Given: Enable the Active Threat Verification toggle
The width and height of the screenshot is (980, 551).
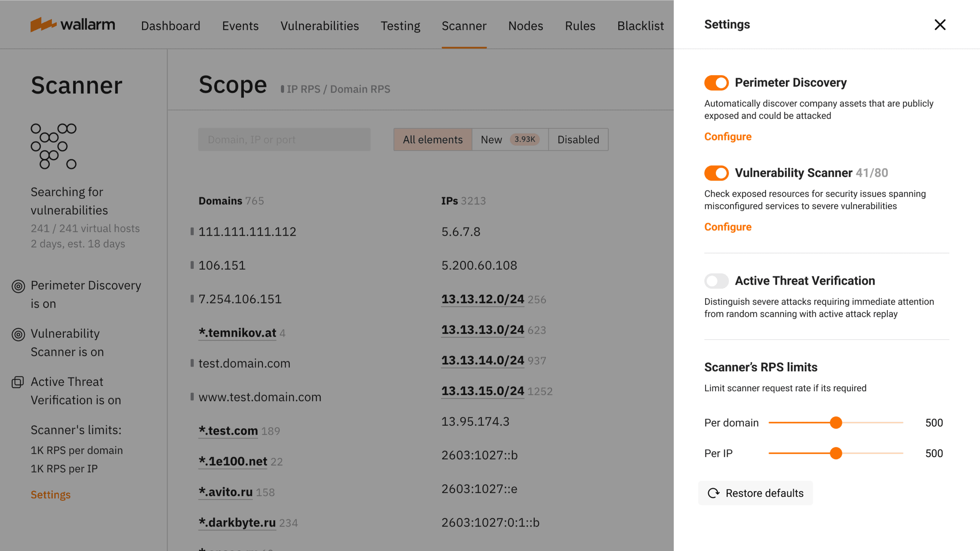Looking at the screenshot, I should [x=716, y=281].
